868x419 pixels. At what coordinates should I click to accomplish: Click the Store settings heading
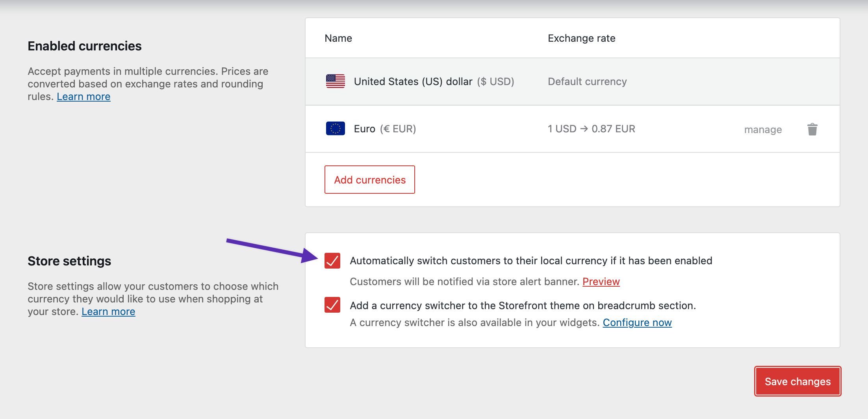point(69,261)
